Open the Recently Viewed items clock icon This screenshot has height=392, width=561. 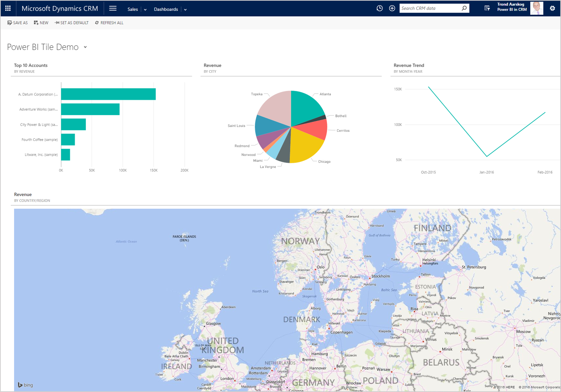tap(379, 8)
